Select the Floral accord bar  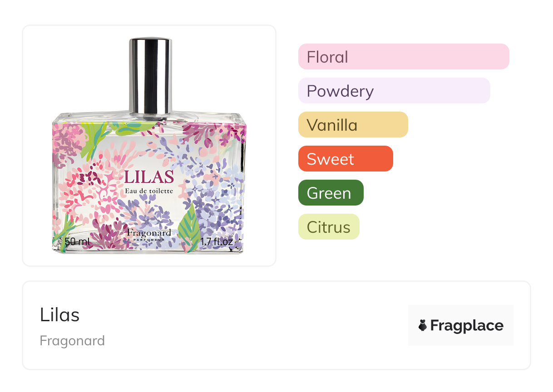[x=404, y=57]
